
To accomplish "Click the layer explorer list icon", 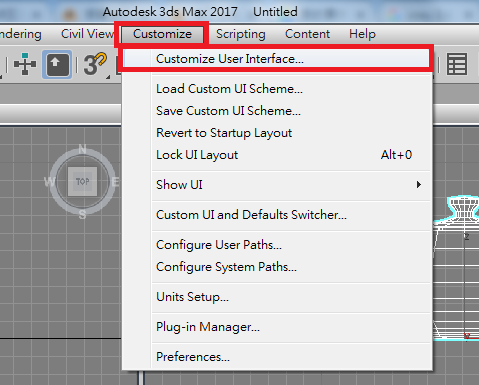I will [x=457, y=64].
